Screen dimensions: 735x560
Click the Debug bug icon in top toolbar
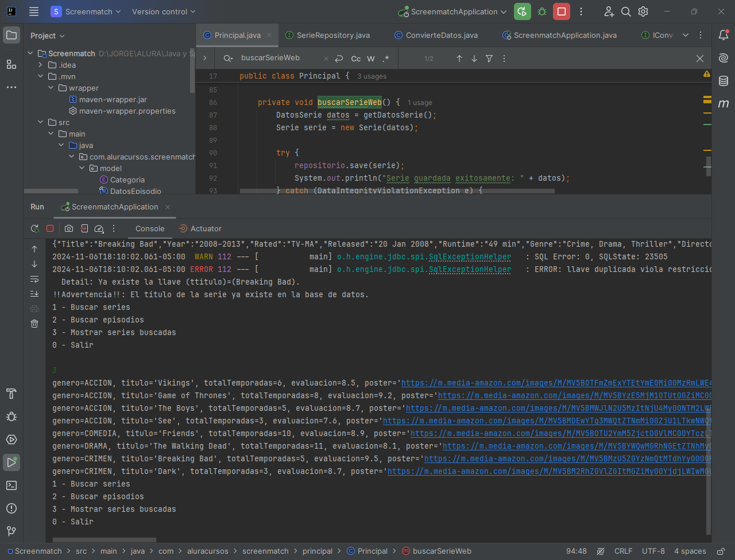point(541,11)
